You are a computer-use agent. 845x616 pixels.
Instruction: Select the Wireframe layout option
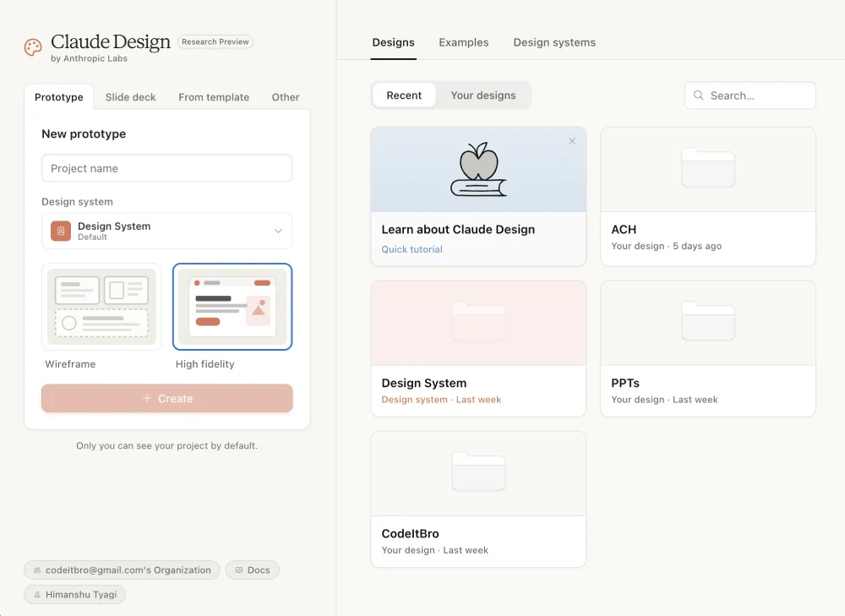tap(101, 306)
